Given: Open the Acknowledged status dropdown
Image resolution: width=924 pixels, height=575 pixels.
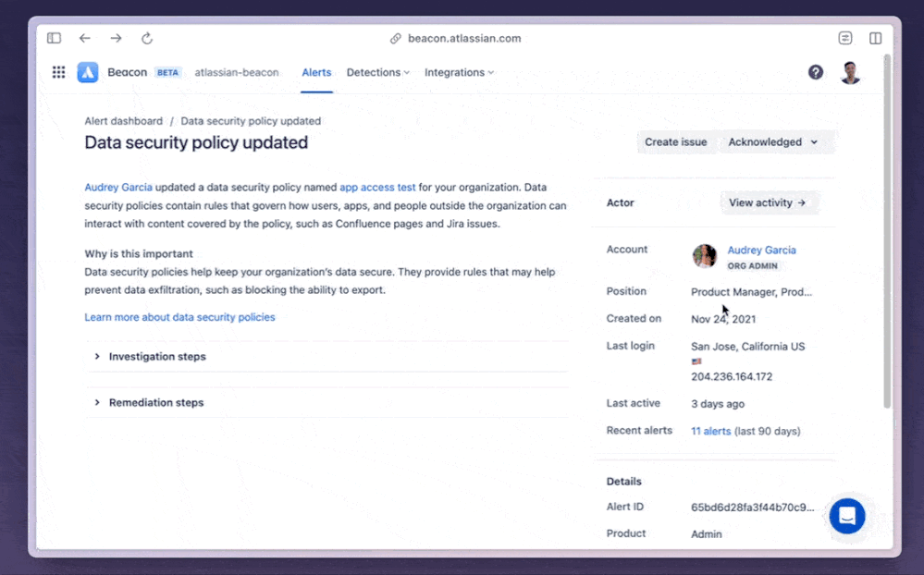Looking at the screenshot, I should [774, 142].
